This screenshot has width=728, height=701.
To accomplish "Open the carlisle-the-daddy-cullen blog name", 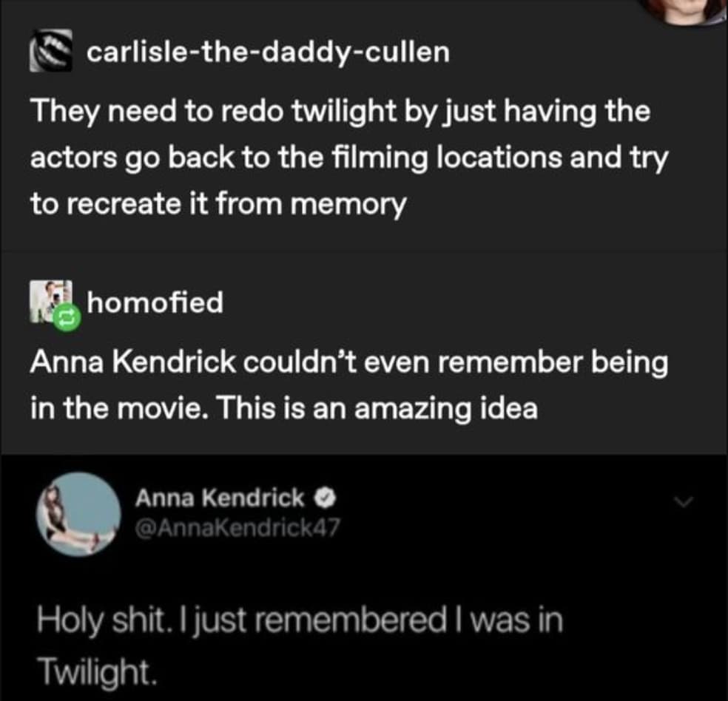I will 268,53.
